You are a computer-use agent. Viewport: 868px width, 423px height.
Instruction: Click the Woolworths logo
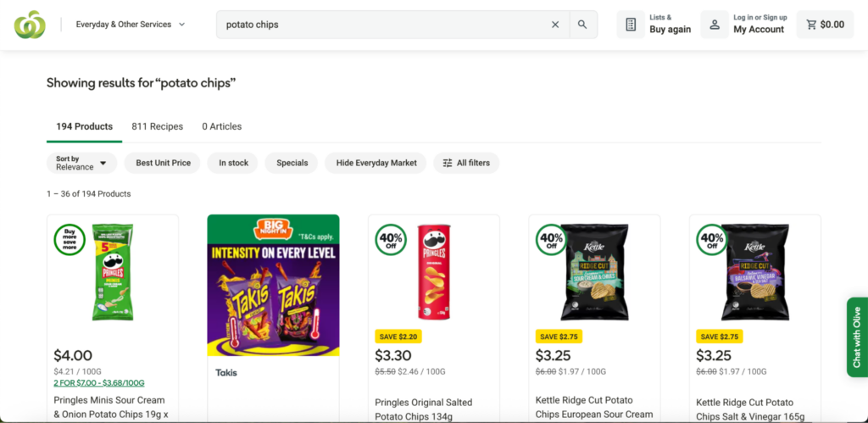pyautogui.click(x=30, y=25)
